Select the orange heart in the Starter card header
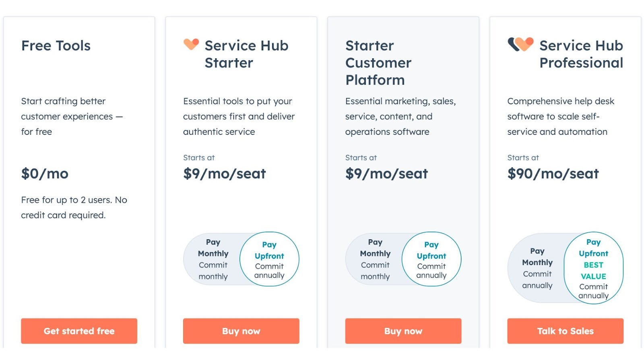 coord(191,44)
